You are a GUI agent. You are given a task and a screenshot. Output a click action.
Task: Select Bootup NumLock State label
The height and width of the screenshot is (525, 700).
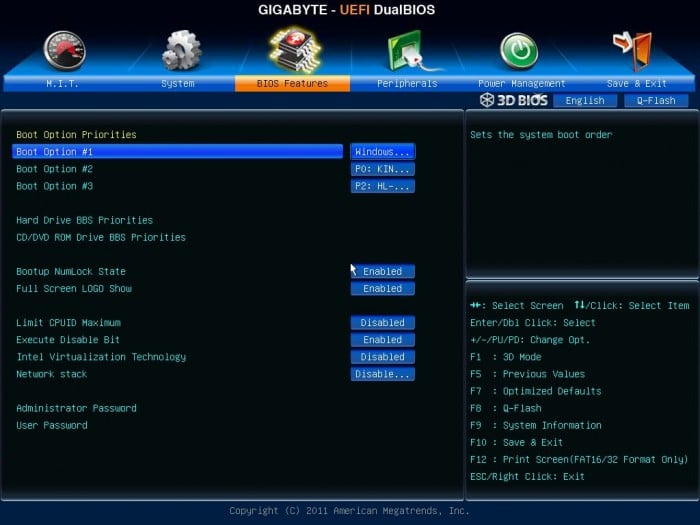(x=71, y=271)
